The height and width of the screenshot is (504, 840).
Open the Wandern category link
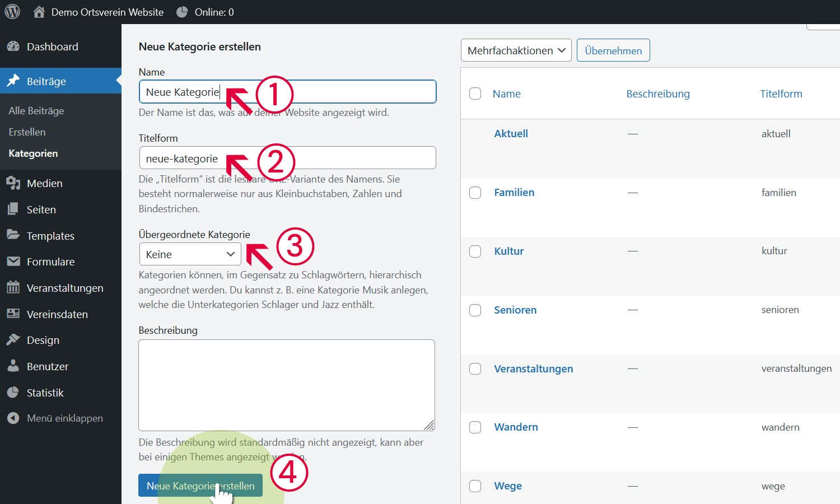516,427
